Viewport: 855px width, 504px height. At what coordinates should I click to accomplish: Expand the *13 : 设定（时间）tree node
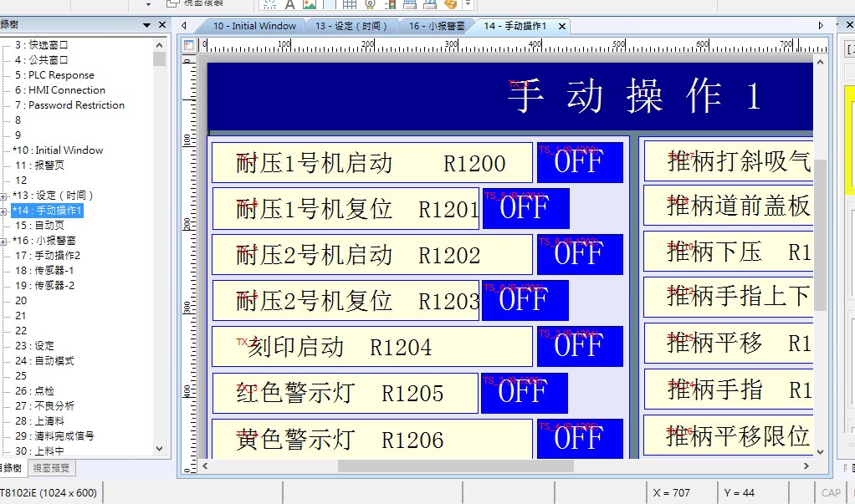click(x=4, y=196)
